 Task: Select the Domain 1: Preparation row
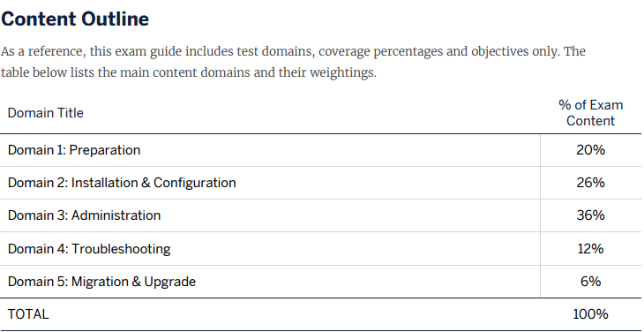coord(320,150)
